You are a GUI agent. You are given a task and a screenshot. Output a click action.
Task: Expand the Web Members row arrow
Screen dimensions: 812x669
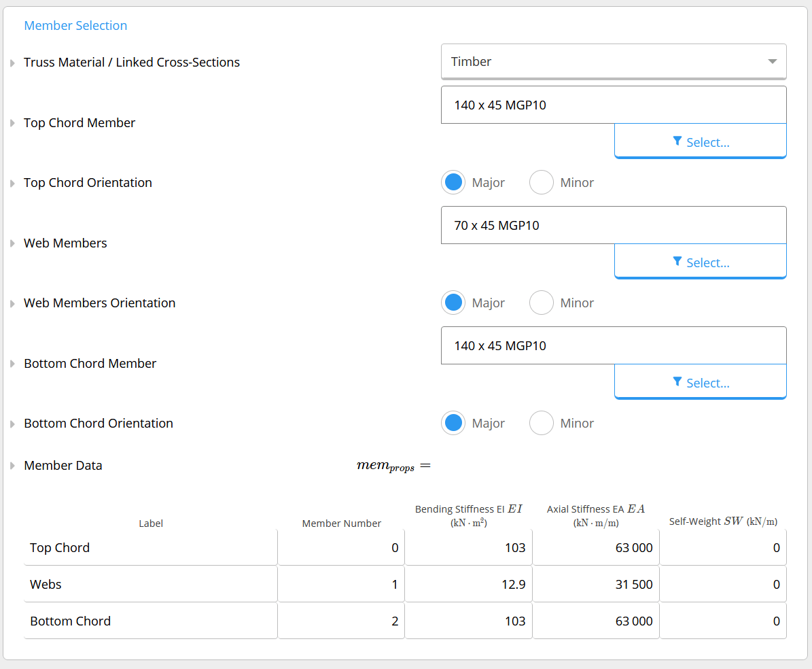coord(12,243)
